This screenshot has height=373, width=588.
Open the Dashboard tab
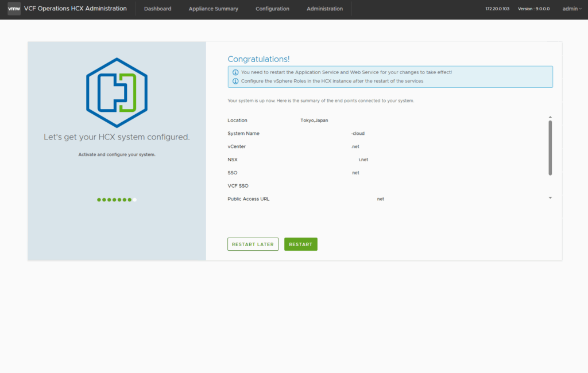click(x=157, y=9)
